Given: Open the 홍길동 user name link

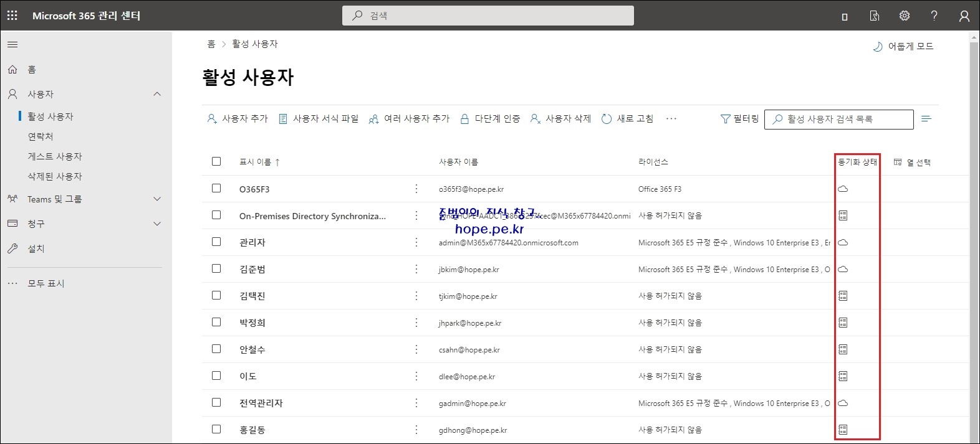Looking at the screenshot, I should 252,430.
